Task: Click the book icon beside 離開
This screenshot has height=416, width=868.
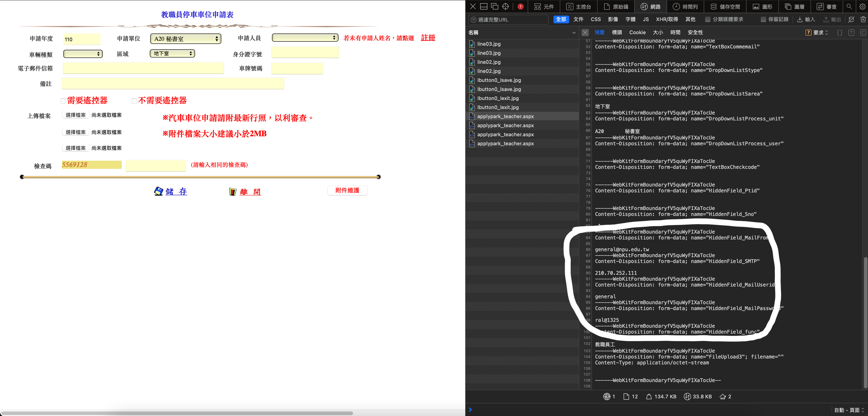Action: [x=233, y=191]
